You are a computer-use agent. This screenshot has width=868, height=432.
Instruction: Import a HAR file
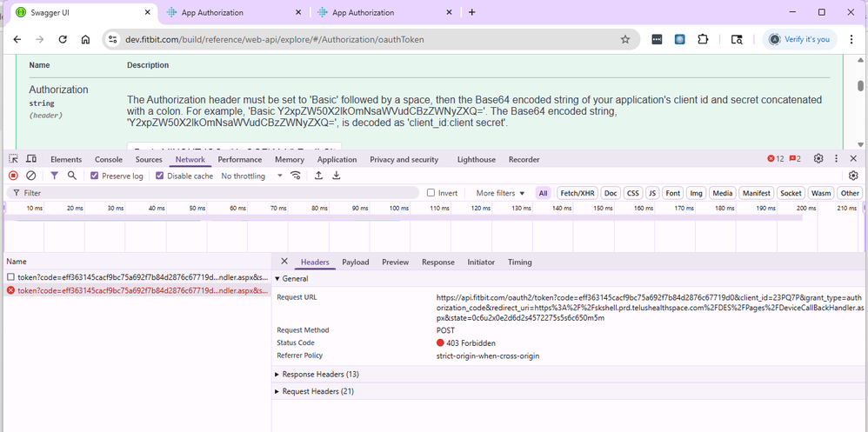tap(318, 176)
